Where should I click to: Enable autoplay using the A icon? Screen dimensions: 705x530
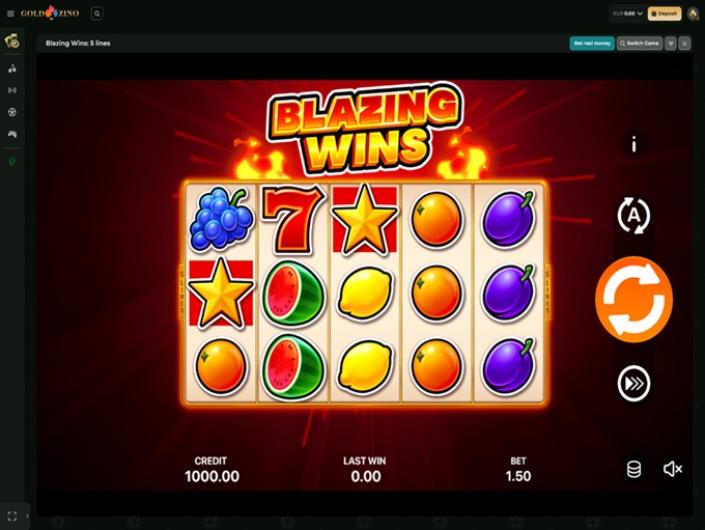(x=634, y=216)
